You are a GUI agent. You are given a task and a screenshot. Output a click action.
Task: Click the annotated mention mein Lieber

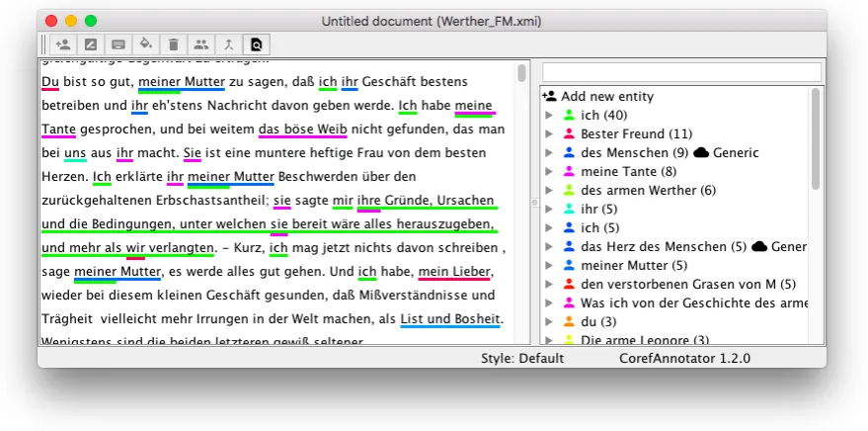[454, 272]
